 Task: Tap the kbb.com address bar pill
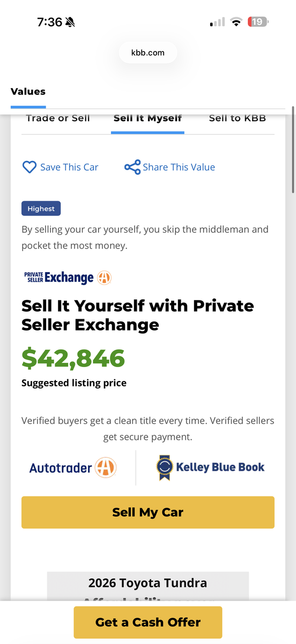tap(148, 53)
